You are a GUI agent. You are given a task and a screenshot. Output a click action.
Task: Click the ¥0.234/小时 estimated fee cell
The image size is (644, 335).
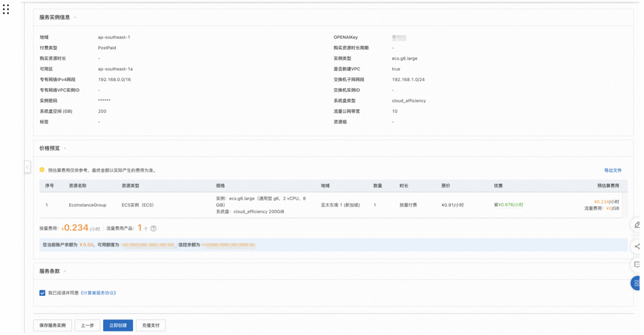click(x=606, y=202)
